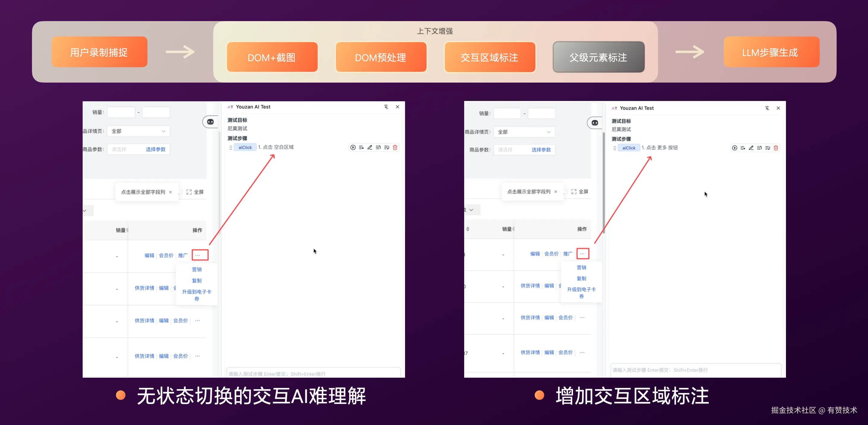Run the '点击 空白区域' step with play icon
The image size is (868, 425).
coord(353,147)
